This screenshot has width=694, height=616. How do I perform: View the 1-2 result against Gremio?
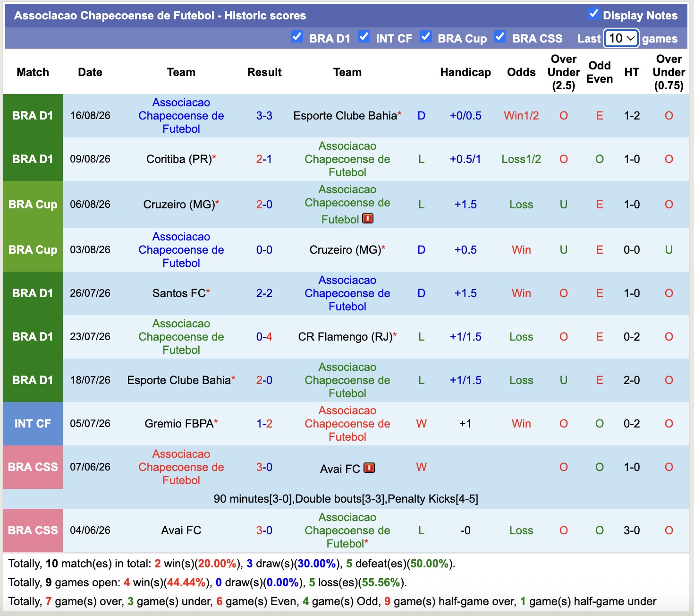pyautogui.click(x=264, y=424)
